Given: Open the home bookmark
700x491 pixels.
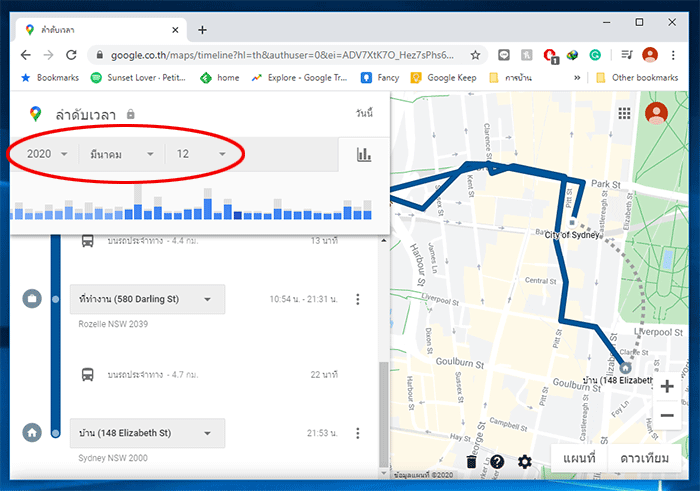Looking at the screenshot, I should pos(220,78).
